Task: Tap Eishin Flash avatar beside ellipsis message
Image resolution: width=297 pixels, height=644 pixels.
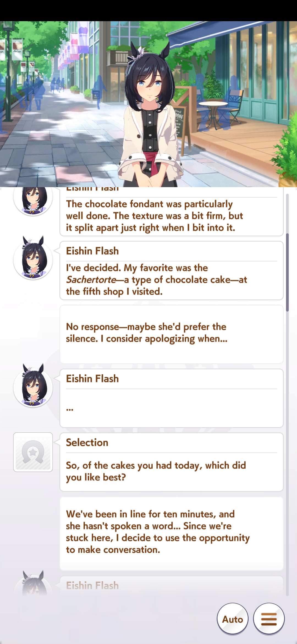Action: 33,386
